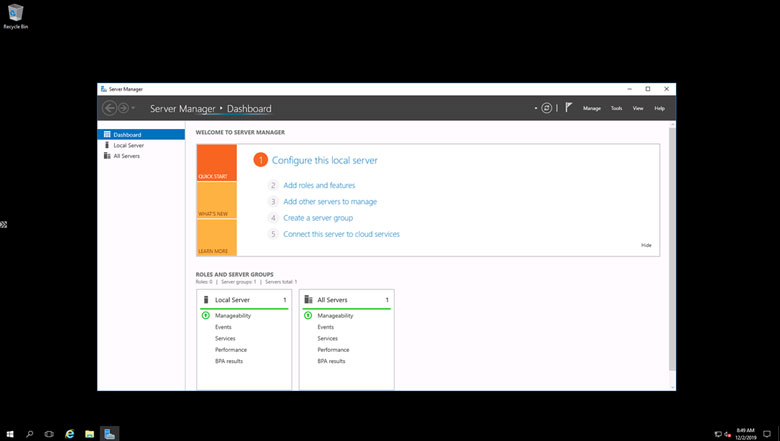Click the Local Server tile icon

tap(206, 299)
